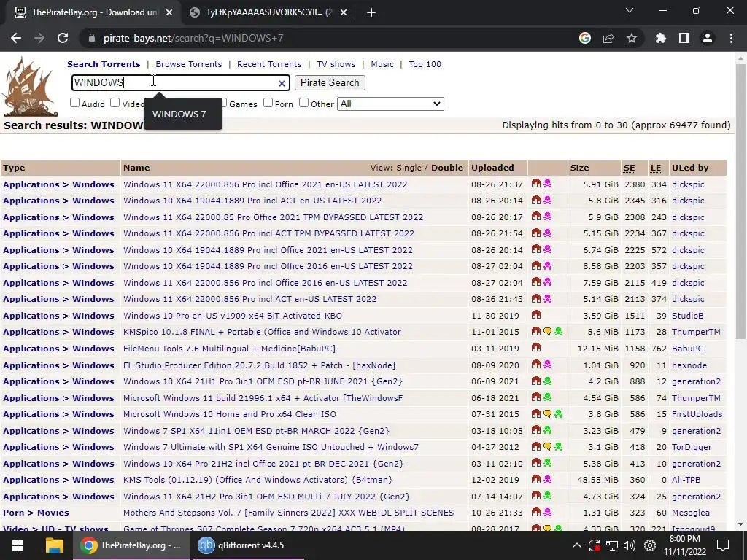The width and height of the screenshot is (747, 560).
Task: Sort results by SE column
Action: click(629, 168)
